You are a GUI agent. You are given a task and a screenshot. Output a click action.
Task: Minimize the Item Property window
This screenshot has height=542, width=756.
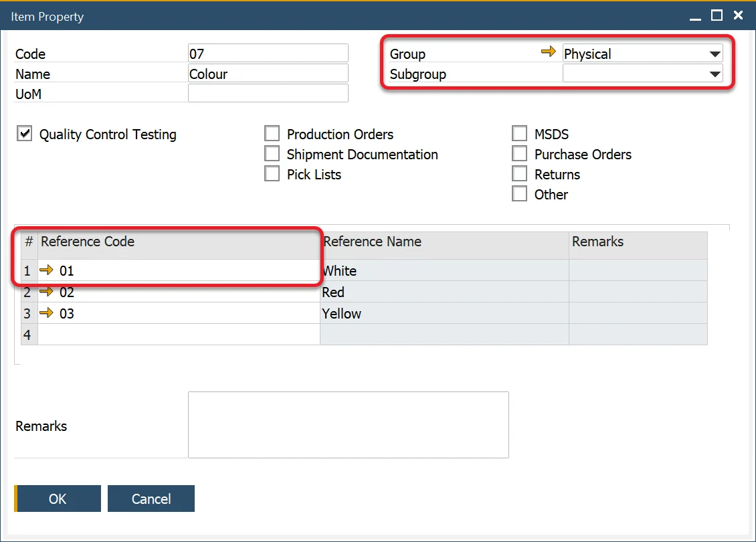click(x=696, y=15)
